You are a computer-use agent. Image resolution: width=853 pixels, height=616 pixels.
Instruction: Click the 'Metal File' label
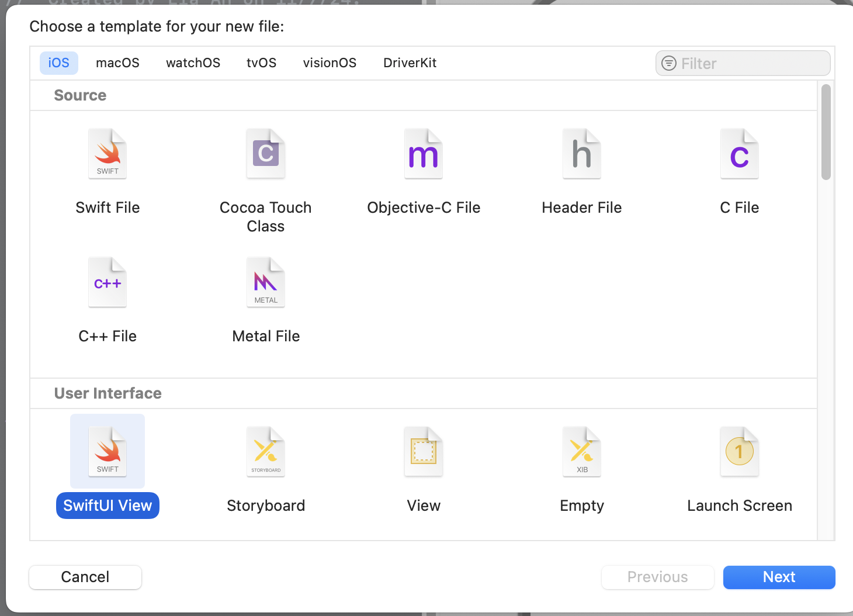coord(266,336)
